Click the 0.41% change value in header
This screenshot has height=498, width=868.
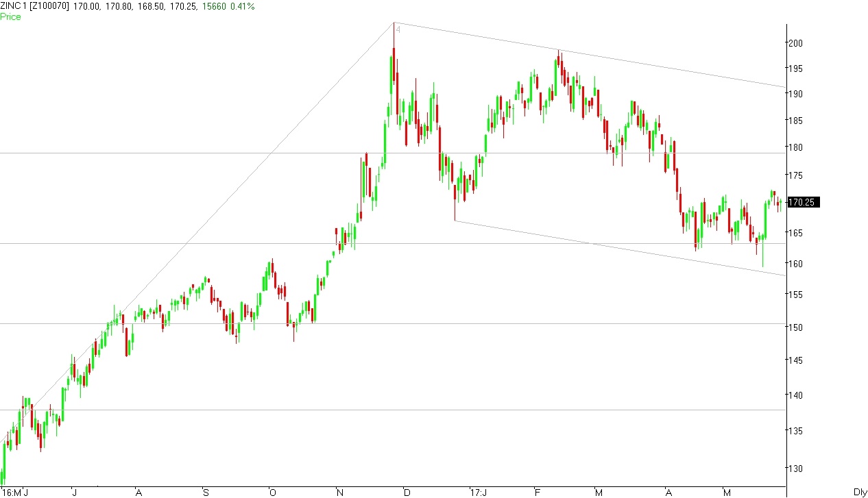243,6
